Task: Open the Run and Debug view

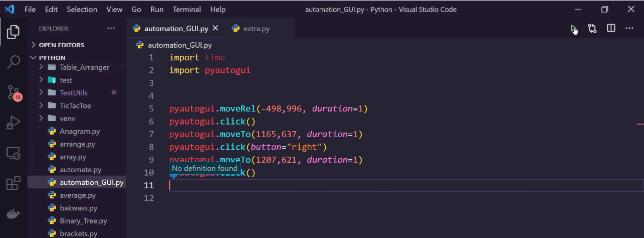Action: point(14,123)
